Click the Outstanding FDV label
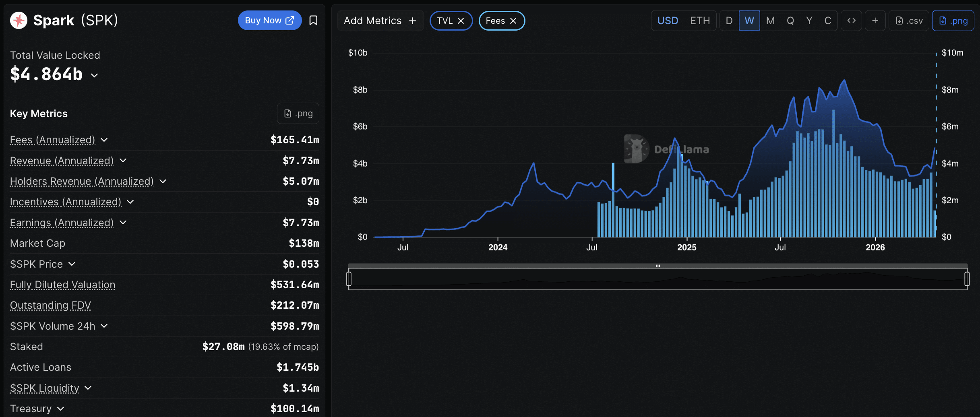This screenshot has height=417, width=980. point(50,306)
